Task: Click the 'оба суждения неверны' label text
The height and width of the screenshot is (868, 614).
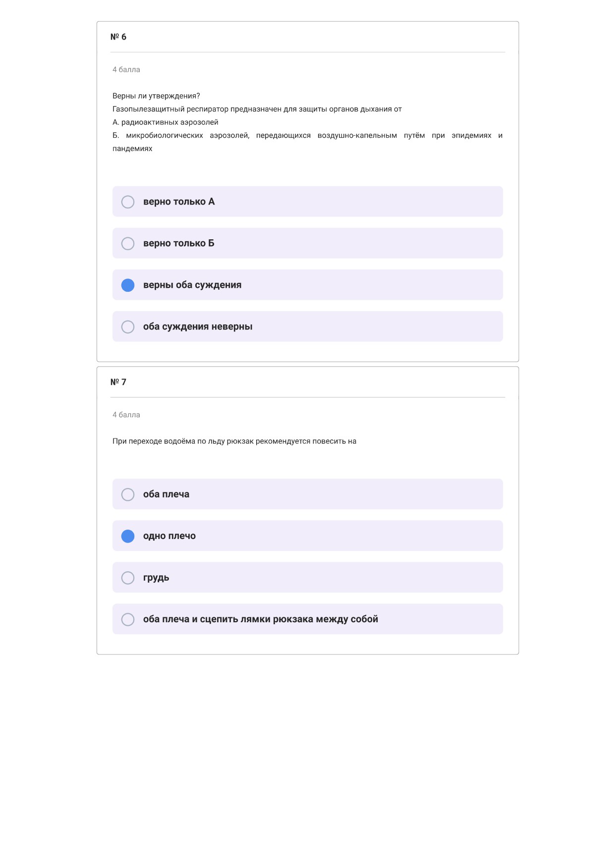Action: coord(198,326)
